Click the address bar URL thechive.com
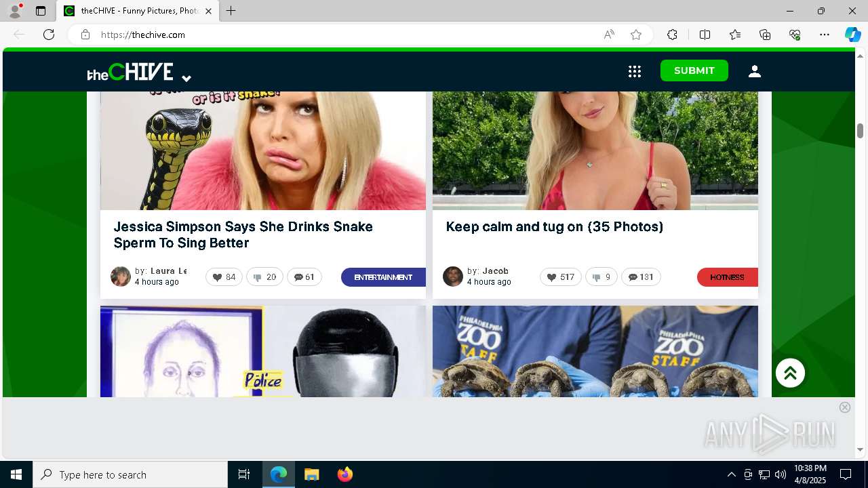This screenshot has width=868, height=488. [143, 35]
